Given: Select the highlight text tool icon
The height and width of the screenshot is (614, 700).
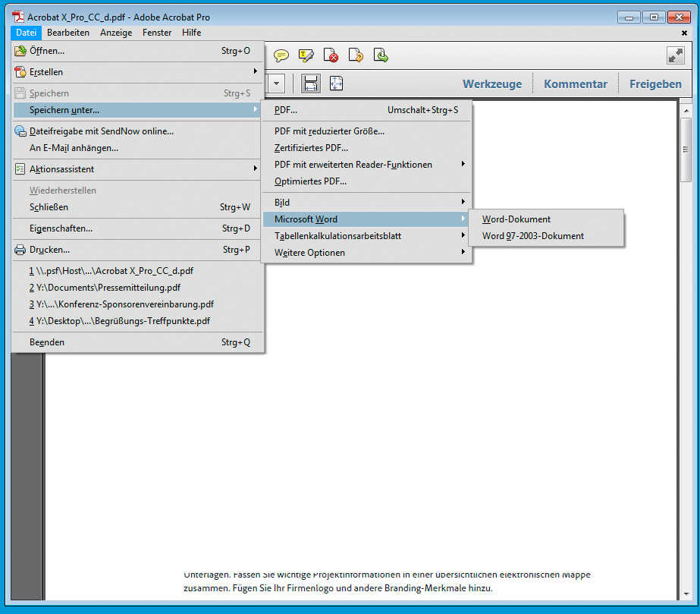Looking at the screenshot, I should coord(306,55).
